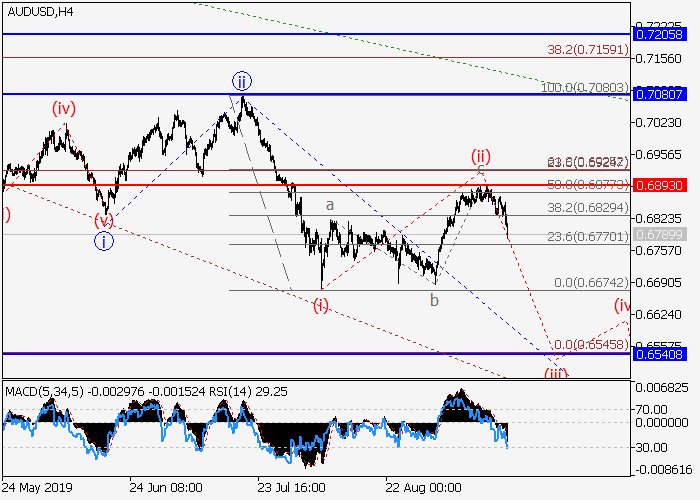Select the gray 'b' corrective wave label
700x500 pixels.
tap(434, 299)
